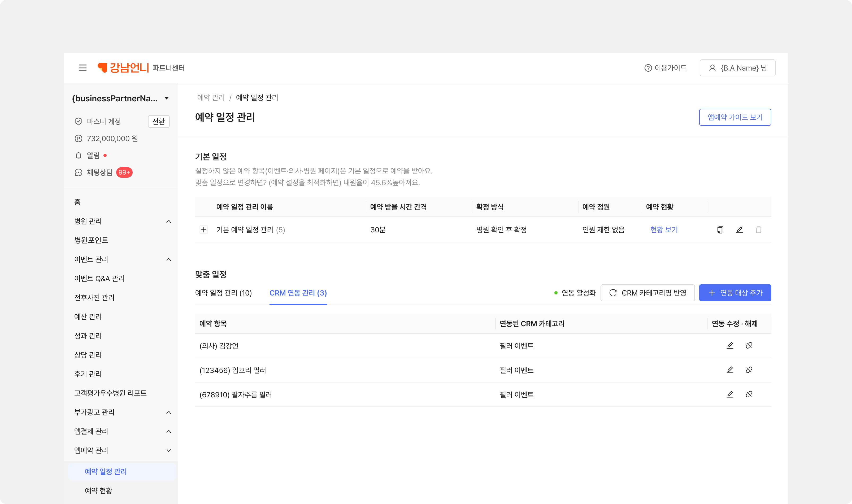Click the 현황 보기 link

pyautogui.click(x=663, y=230)
